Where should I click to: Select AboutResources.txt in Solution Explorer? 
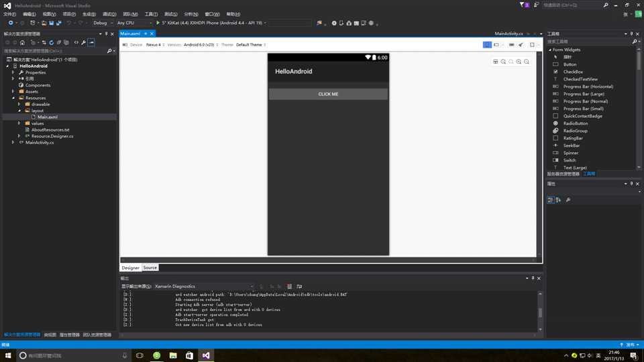[x=50, y=129]
